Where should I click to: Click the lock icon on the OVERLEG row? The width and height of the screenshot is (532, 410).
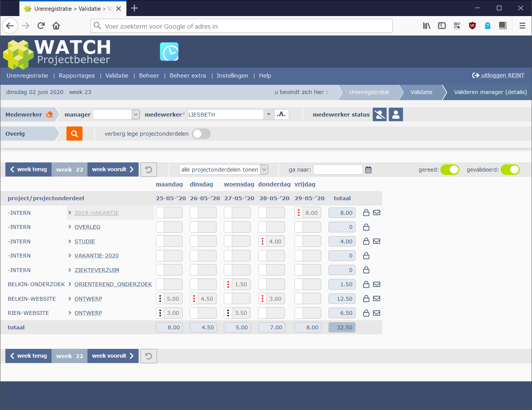366,227
